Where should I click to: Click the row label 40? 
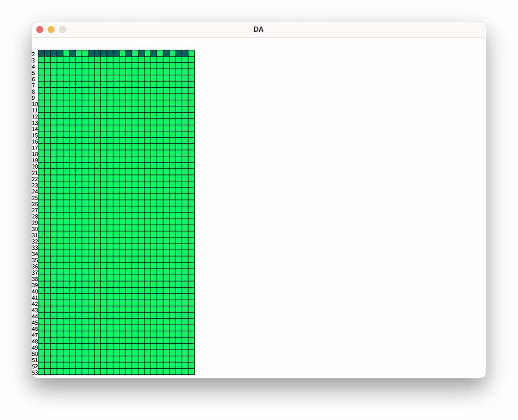coord(35,292)
